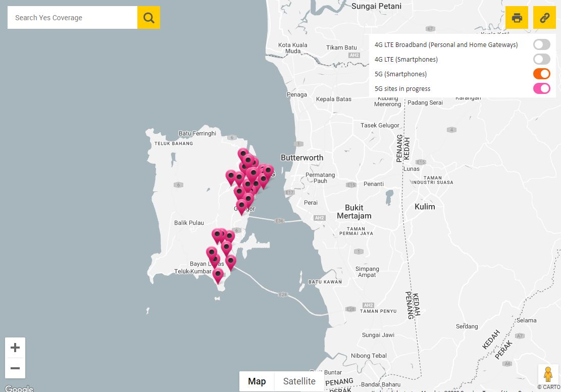
Task: Click the share link icon
Action: pos(544,17)
